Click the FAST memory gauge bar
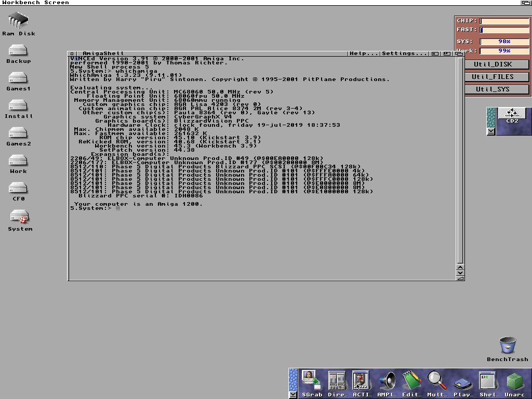The width and height of the screenshot is (532, 399). [x=504, y=30]
